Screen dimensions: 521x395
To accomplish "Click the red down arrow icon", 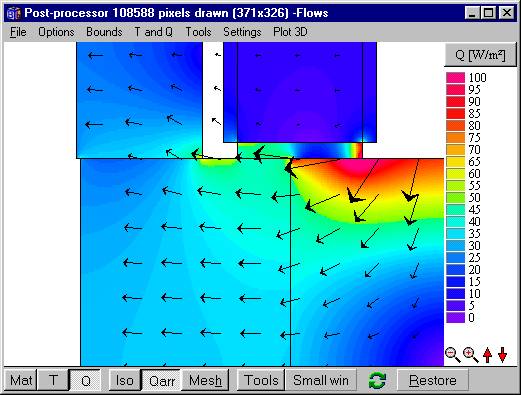I will point(503,355).
